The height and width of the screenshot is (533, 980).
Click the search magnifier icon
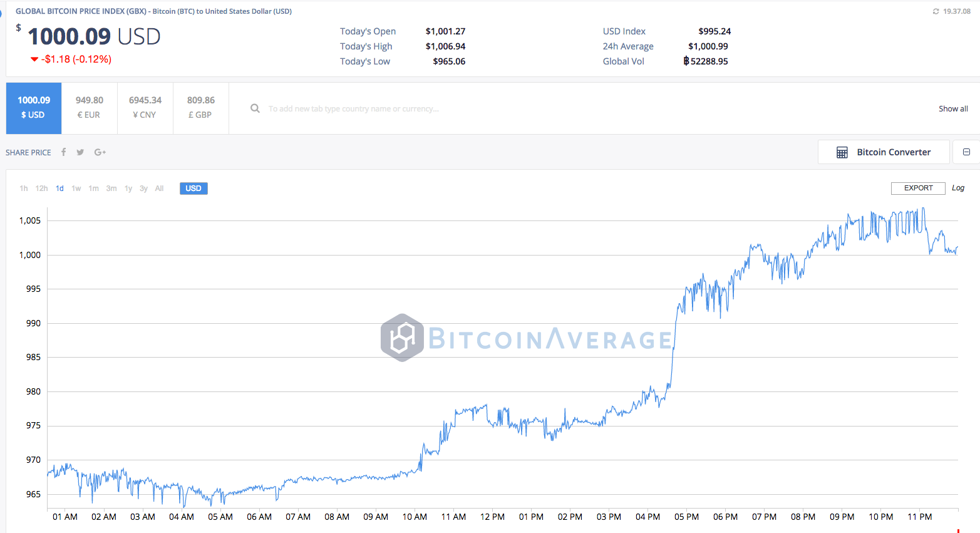pos(255,108)
